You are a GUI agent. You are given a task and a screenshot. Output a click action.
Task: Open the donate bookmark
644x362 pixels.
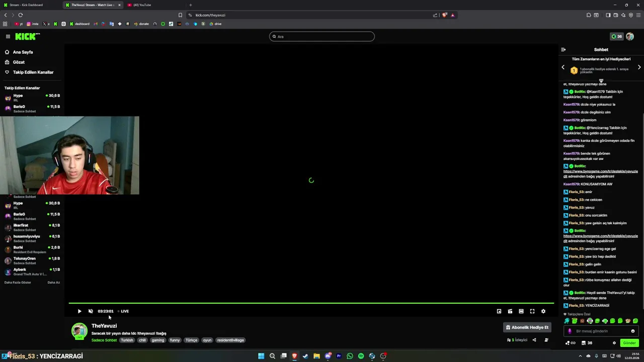click(x=141, y=24)
